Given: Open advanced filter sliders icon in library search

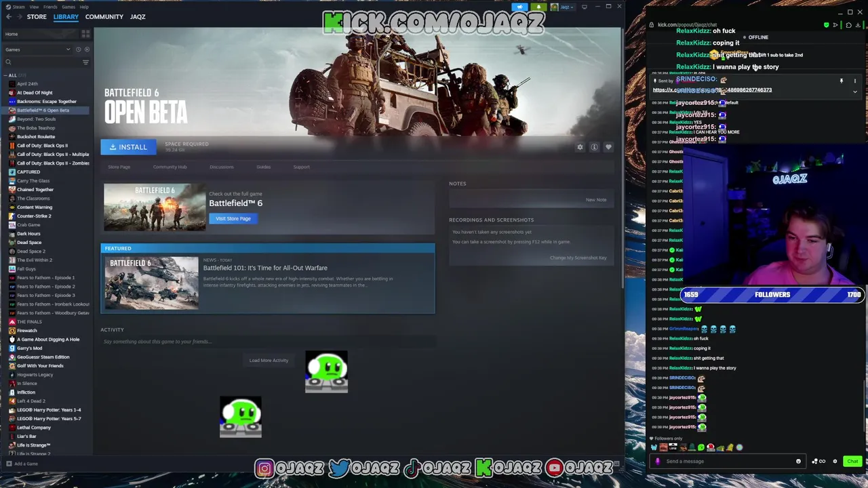Looking at the screenshot, I should click(x=85, y=62).
